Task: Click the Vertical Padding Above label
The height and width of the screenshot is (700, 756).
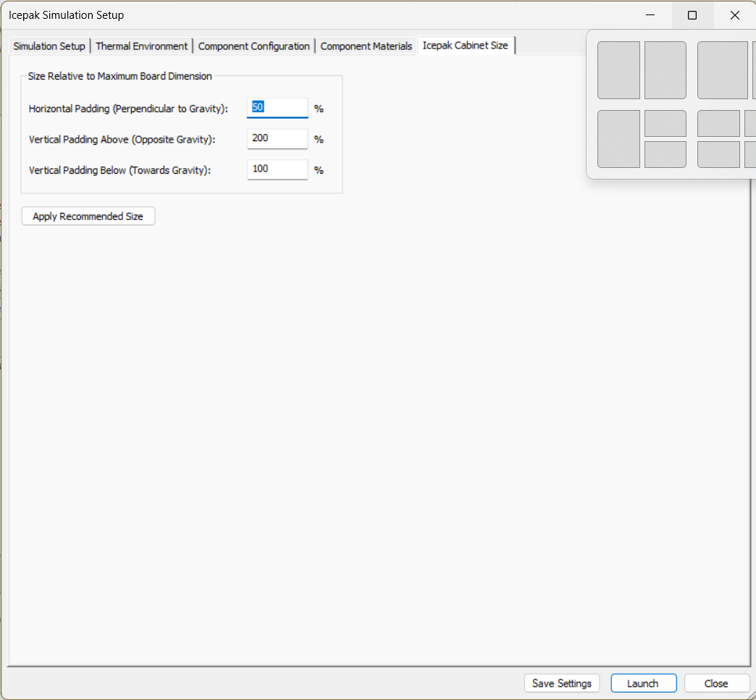Action: click(122, 139)
